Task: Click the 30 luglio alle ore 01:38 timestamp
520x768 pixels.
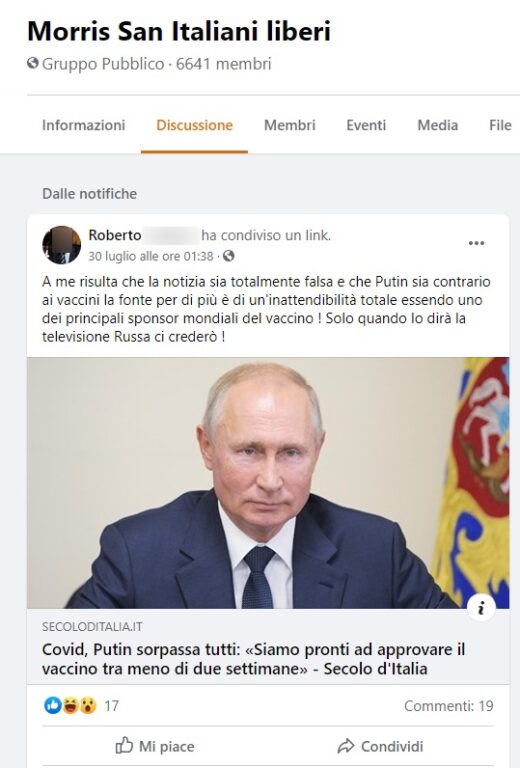Action: coord(151,256)
